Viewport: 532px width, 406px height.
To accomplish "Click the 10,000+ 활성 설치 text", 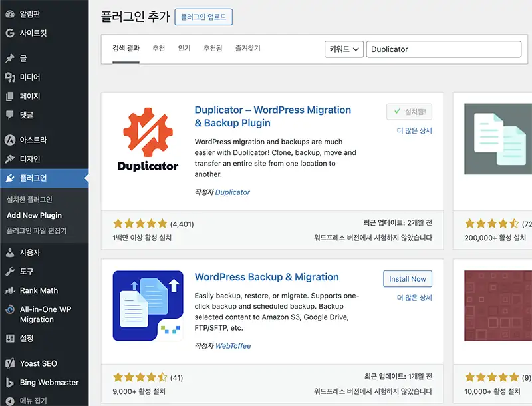I will click(492, 391).
